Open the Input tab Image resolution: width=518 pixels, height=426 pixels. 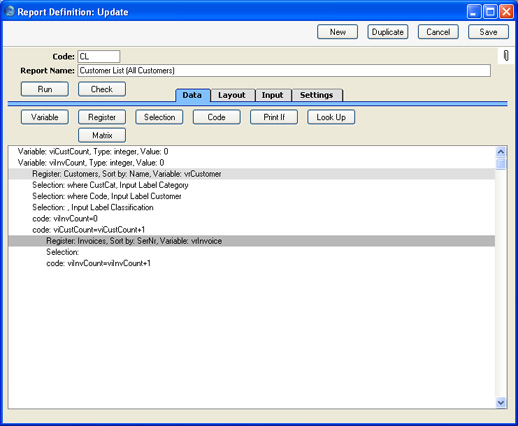[273, 95]
